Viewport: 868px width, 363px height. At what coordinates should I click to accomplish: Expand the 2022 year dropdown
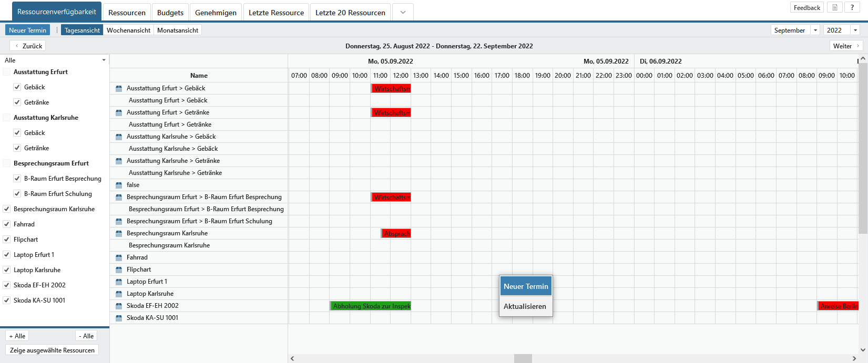[855, 30]
